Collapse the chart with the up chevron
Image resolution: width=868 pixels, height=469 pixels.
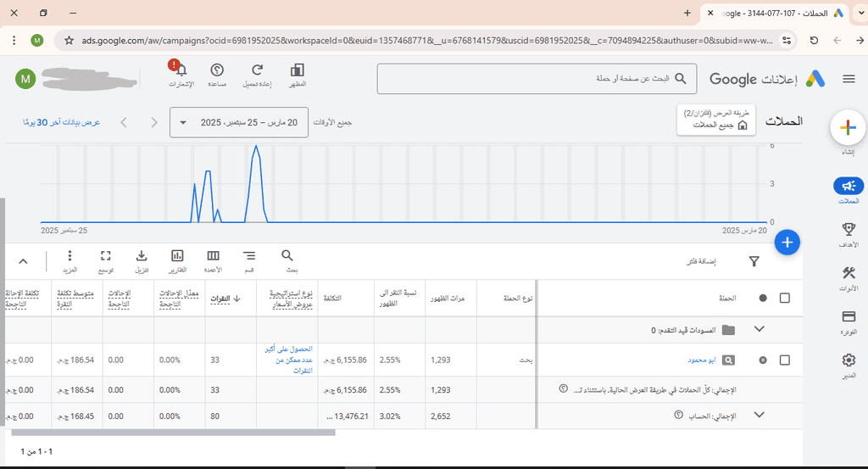(23, 261)
